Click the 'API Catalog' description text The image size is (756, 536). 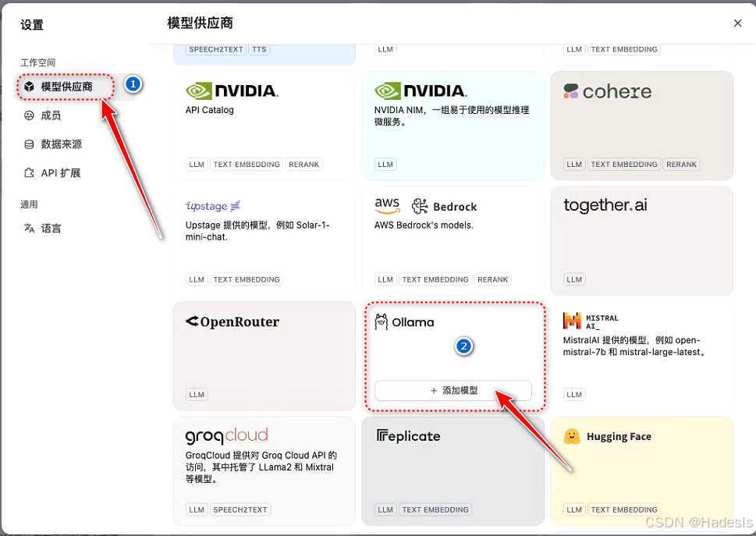point(210,110)
